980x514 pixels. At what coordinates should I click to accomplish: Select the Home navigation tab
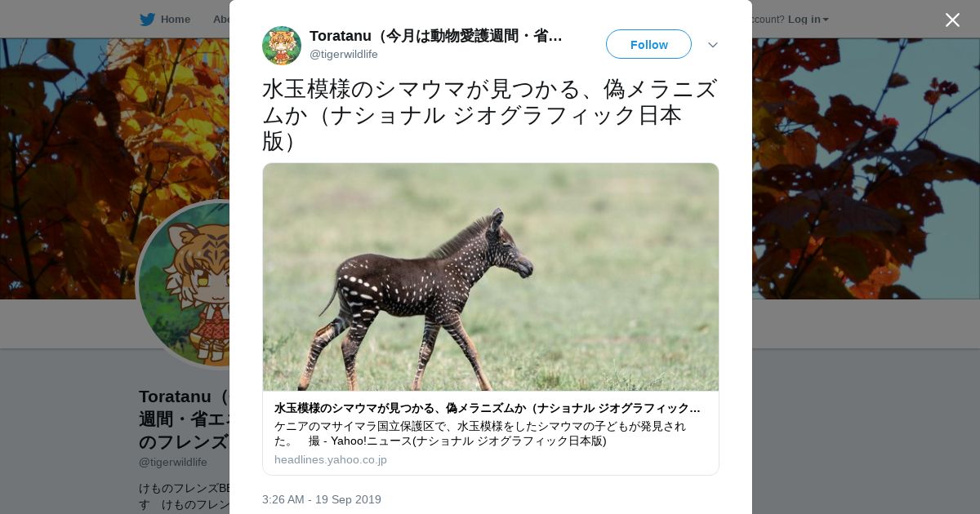(165, 20)
